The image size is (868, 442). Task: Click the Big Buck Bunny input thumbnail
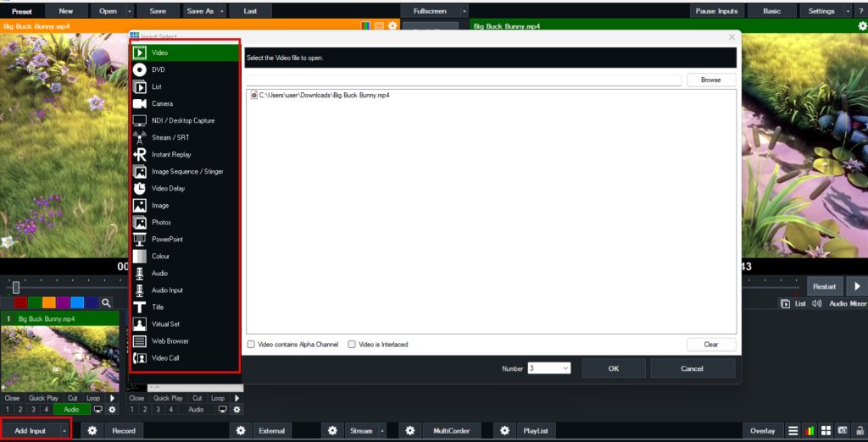(x=60, y=358)
